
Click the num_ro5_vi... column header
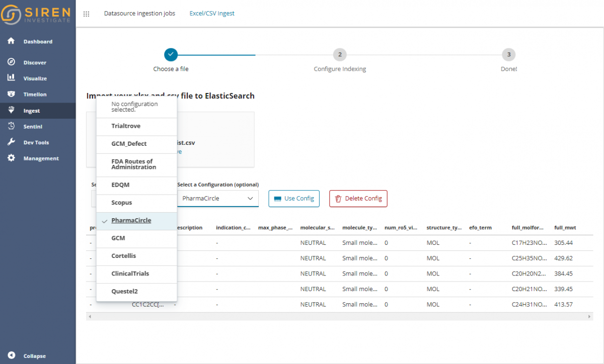pyautogui.click(x=402, y=228)
